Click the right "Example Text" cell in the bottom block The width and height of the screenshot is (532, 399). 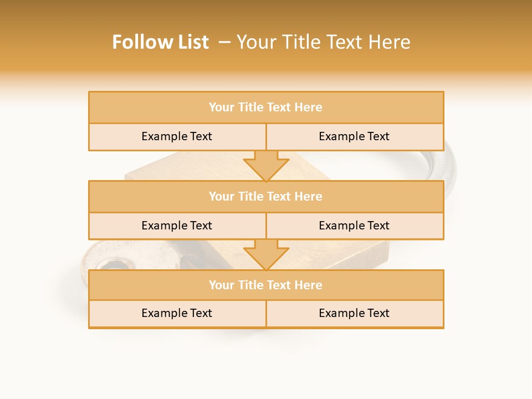pyautogui.click(x=354, y=314)
